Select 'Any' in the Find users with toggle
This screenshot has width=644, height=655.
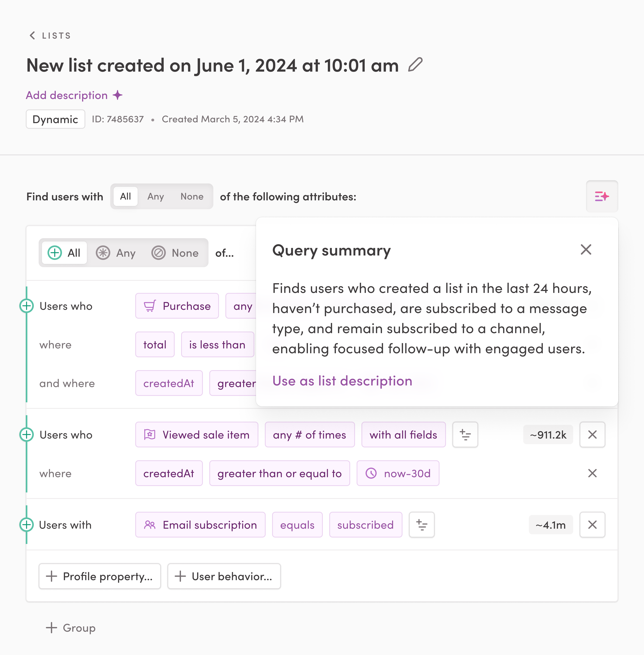coord(156,197)
